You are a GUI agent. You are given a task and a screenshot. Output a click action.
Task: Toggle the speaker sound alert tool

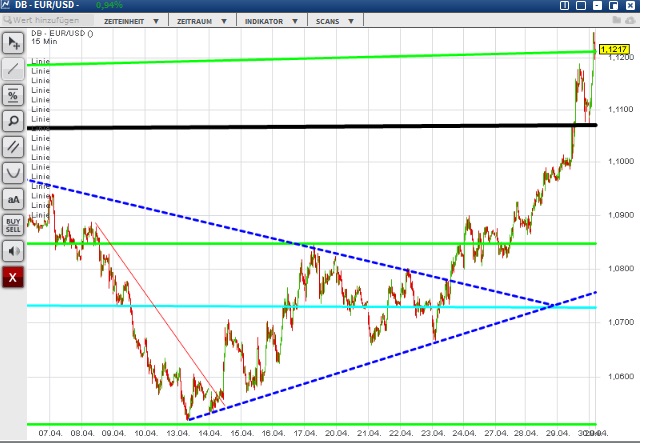tap(13, 251)
